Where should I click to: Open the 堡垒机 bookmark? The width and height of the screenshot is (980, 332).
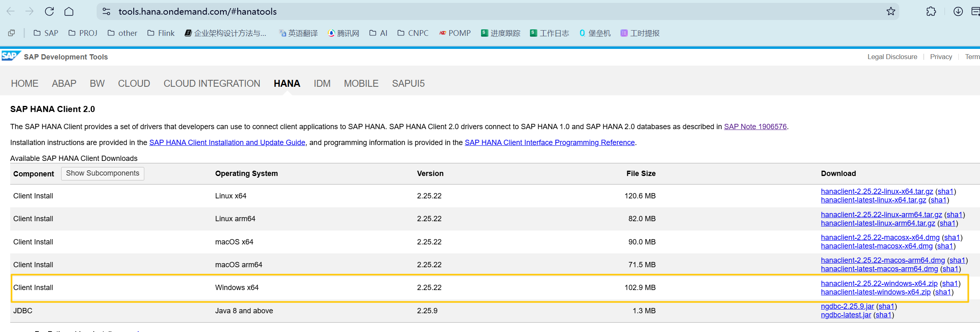coord(595,33)
